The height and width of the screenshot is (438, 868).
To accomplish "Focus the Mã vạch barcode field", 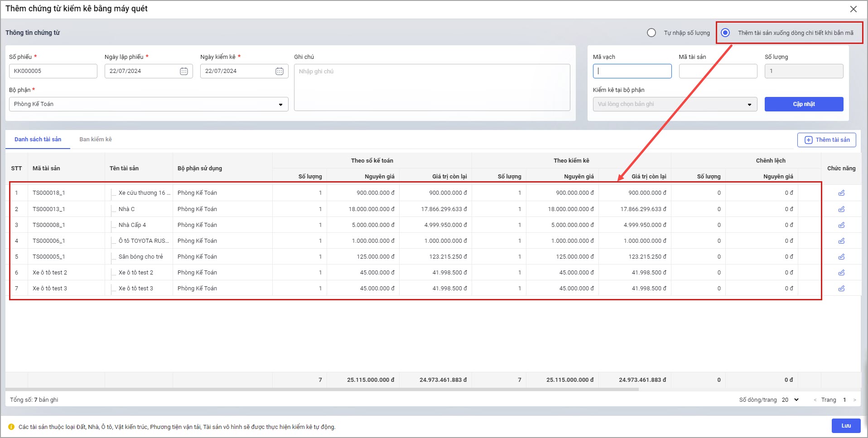I will coord(632,71).
